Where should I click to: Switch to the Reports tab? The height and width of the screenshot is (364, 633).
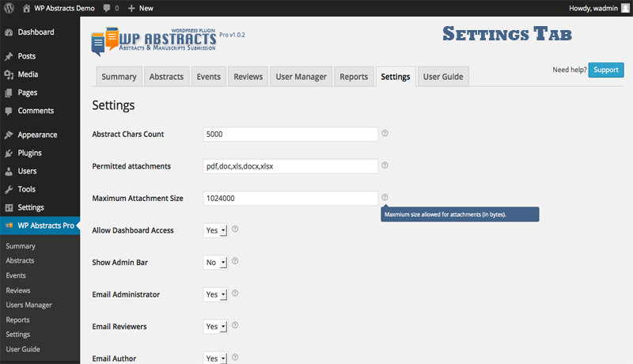(354, 77)
